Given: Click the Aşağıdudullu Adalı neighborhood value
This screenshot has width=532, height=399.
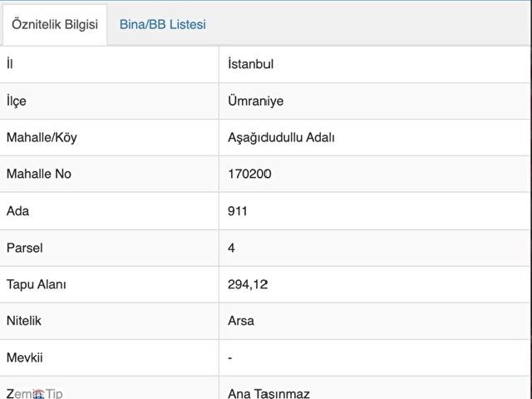Looking at the screenshot, I should click(281, 138).
